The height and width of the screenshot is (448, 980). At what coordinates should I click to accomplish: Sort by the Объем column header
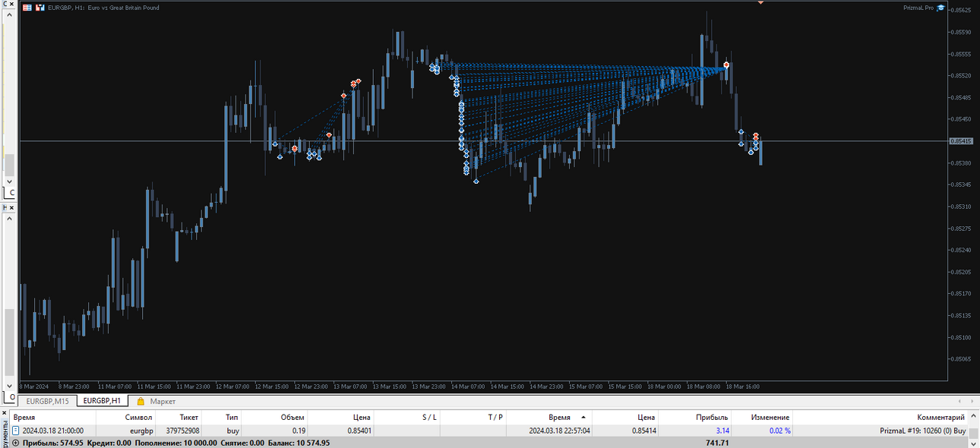tap(275, 418)
